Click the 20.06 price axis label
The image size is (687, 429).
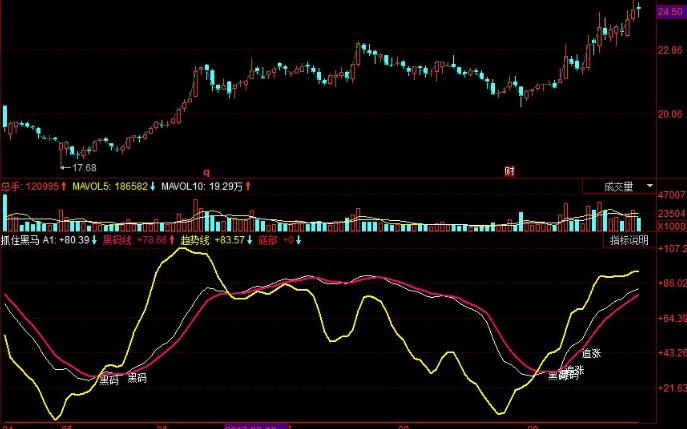pyautogui.click(x=670, y=114)
